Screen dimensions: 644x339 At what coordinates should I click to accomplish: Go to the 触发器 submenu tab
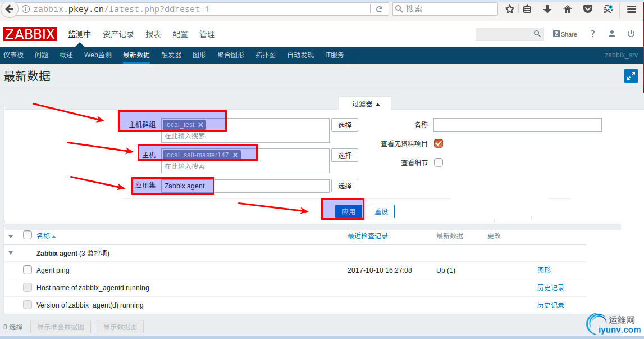click(171, 55)
